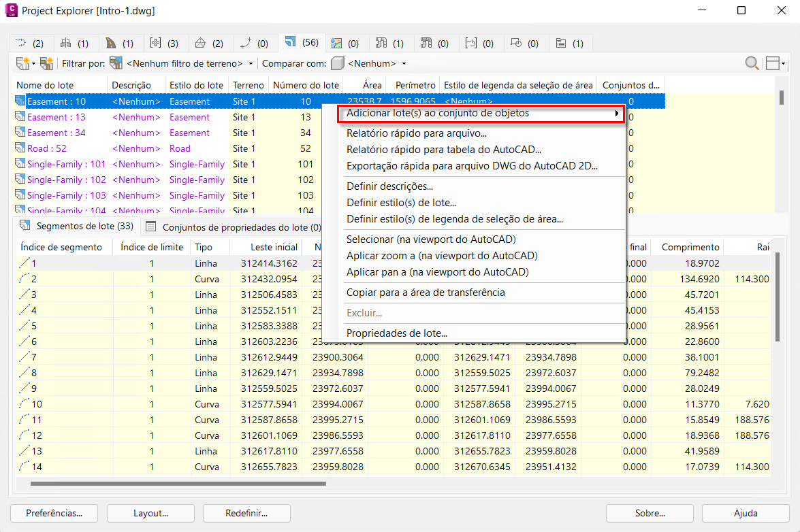Viewport: 800px width, 532px height.
Task: Choose 'Relatório rápido para arquivo...' menu entry
Action: 416,133
